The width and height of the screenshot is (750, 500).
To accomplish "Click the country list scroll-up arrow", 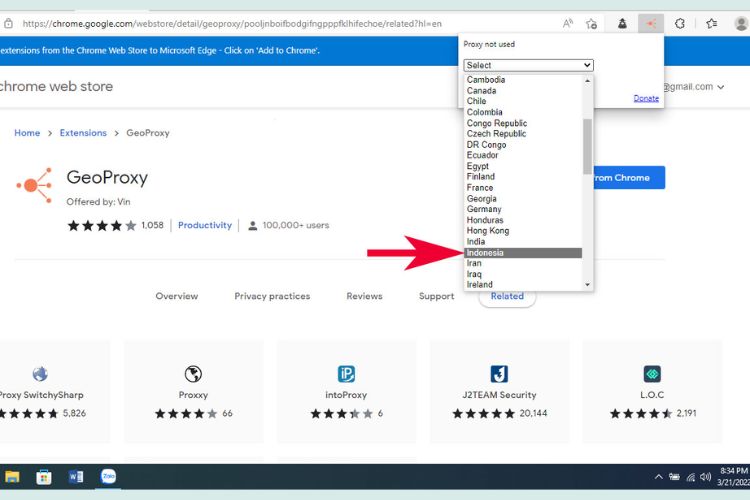I will [x=587, y=80].
